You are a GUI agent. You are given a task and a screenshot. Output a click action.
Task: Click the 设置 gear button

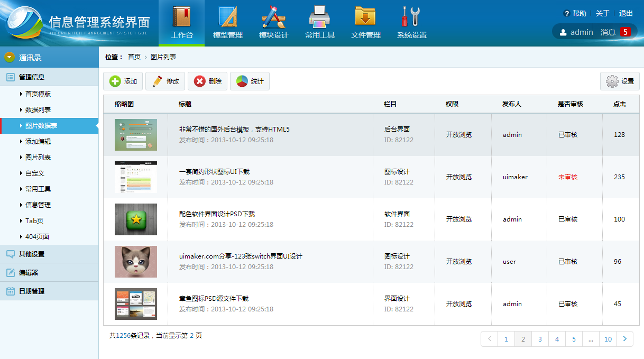[620, 81]
